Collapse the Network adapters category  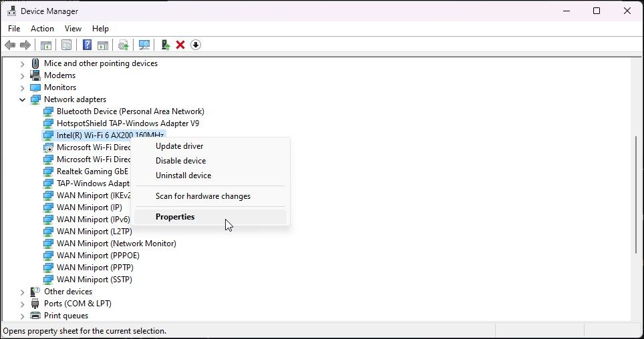pyautogui.click(x=23, y=99)
